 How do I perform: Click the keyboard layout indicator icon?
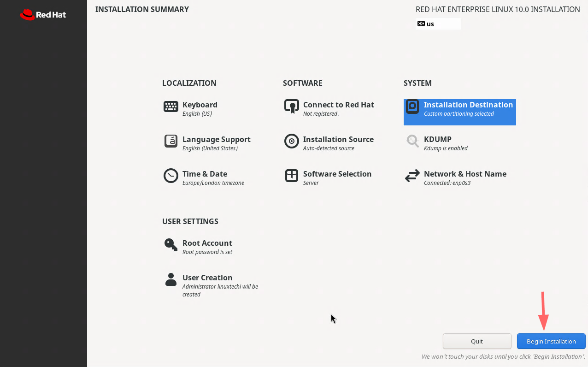coord(421,24)
